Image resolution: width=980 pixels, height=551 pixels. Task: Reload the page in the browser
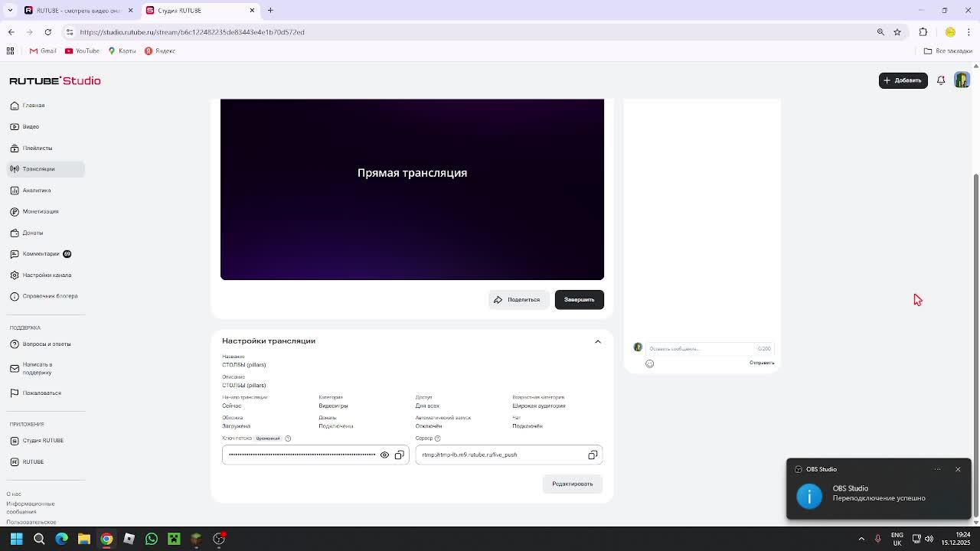coord(47,32)
